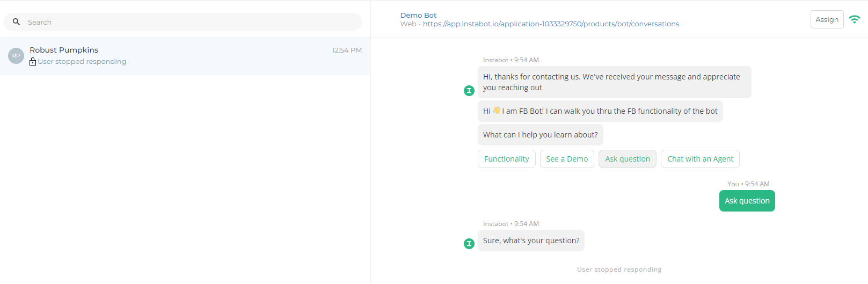Click the green Ask question user message
This screenshot has height=284, width=868.
pos(747,201)
